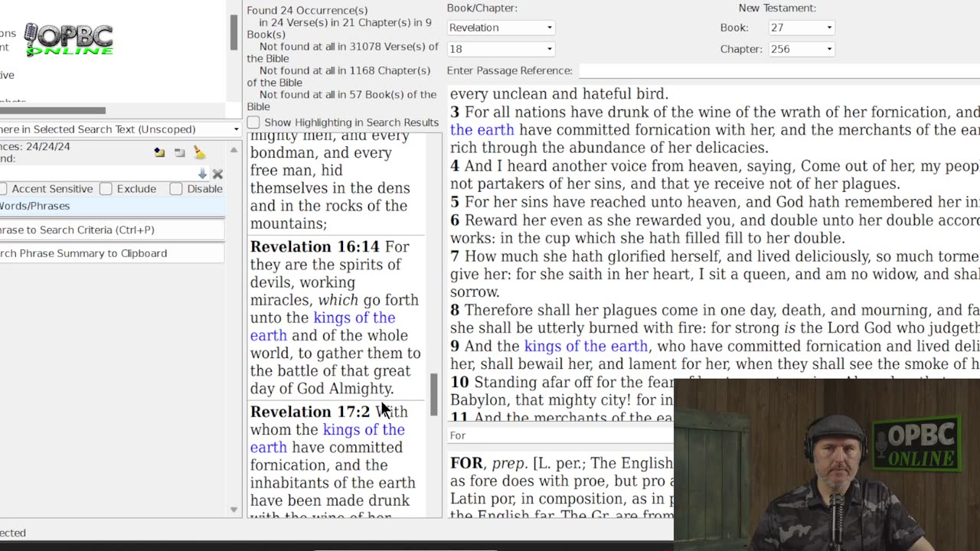Screen dimensions: 980x551
Task: Toggle the Exclude checkbox
Action: [x=106, y=188]
